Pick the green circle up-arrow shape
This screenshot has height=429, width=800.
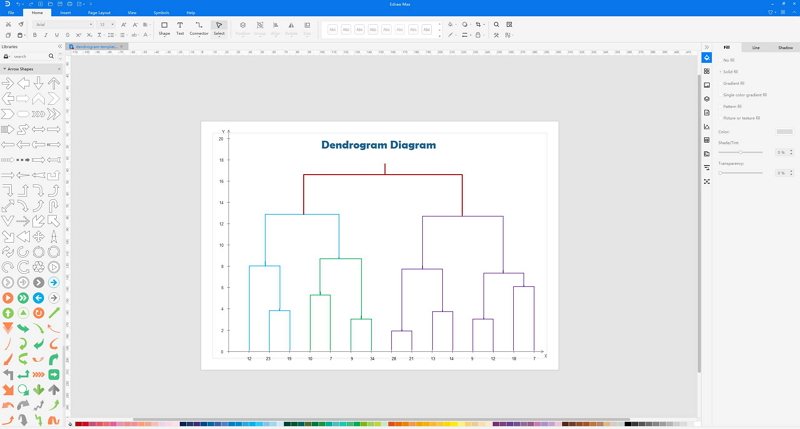(8, 313)
